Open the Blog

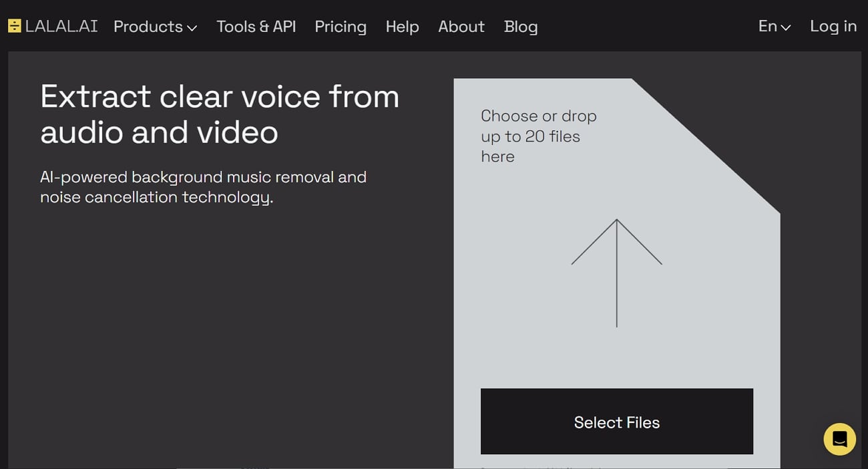(521, 27)
